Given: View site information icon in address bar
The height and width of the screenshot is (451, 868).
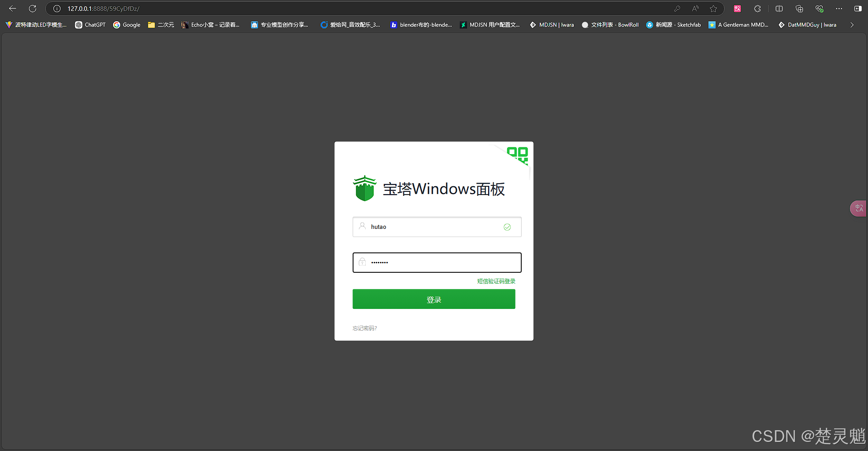Looking at the screenshot, I should tap(57, 9).
